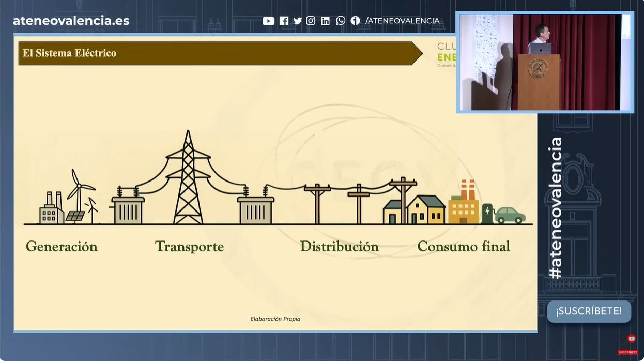Open the ateneovalencia.es website text
Screen dimensions: 644x361
71,21
